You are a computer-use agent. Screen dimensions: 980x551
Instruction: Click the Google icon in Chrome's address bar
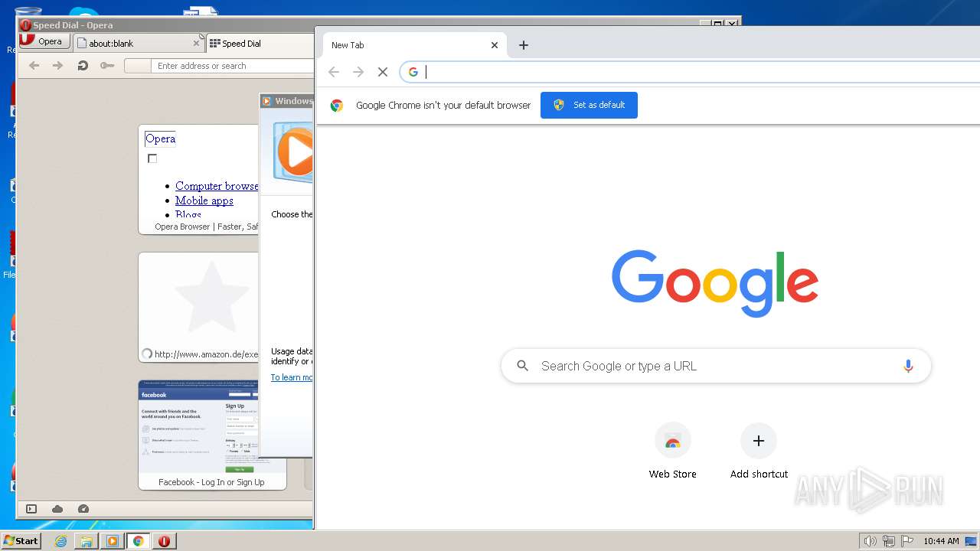pos(413,72)
